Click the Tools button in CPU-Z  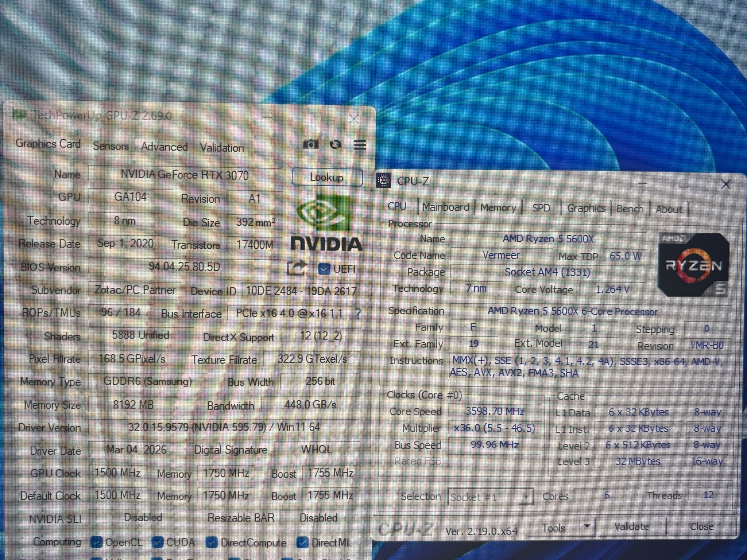pyautogui.click(x=554, y=527)
